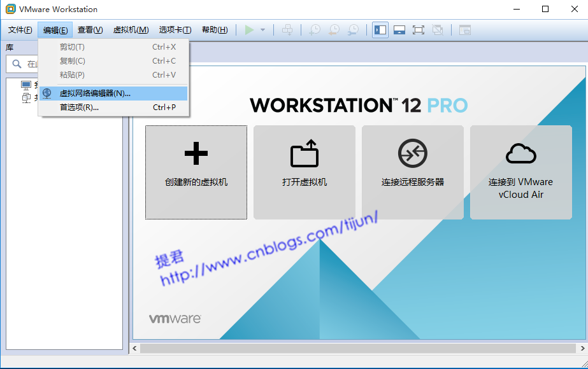
Task: Click the enter full screen icon
Action: 419,30
